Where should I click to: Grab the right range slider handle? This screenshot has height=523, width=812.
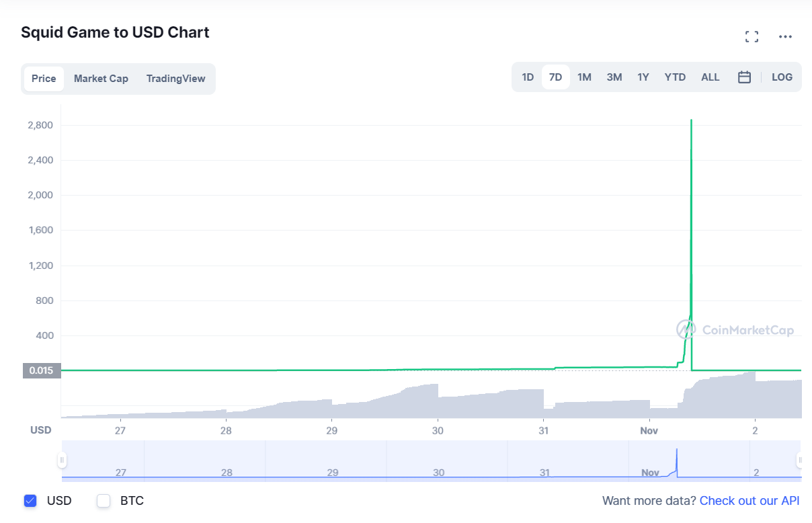click(801, 460)
